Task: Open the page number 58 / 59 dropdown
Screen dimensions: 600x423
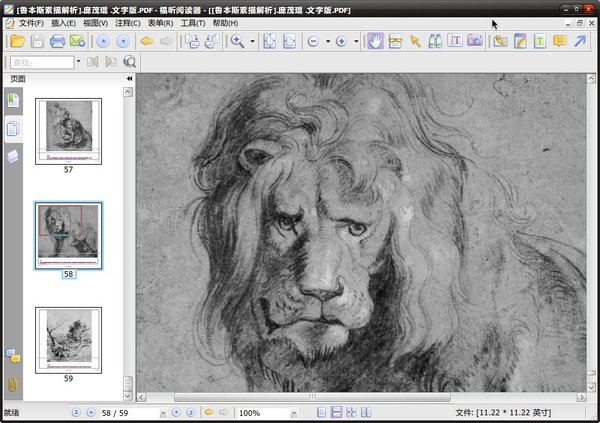Action: (163, 412)
